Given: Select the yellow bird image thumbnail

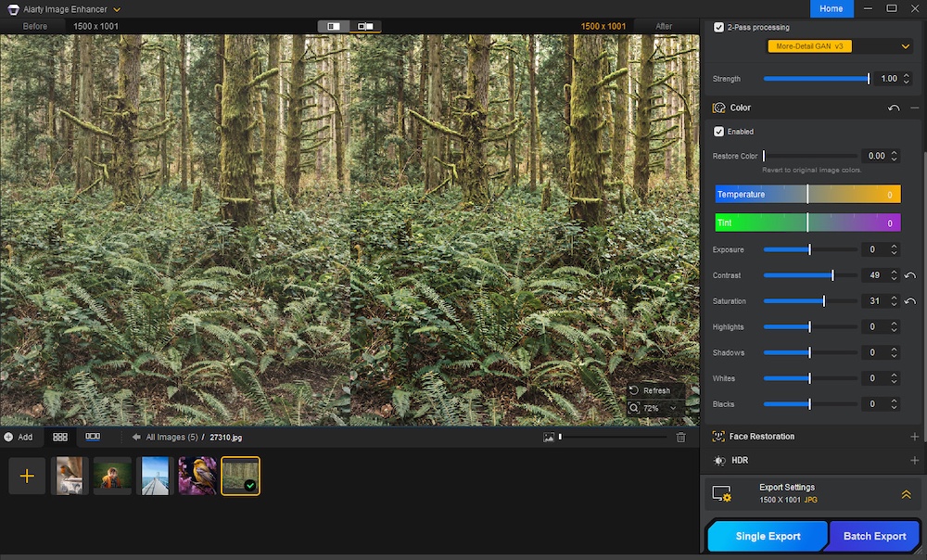Looking at the screenshot, I should pos(197,476).
